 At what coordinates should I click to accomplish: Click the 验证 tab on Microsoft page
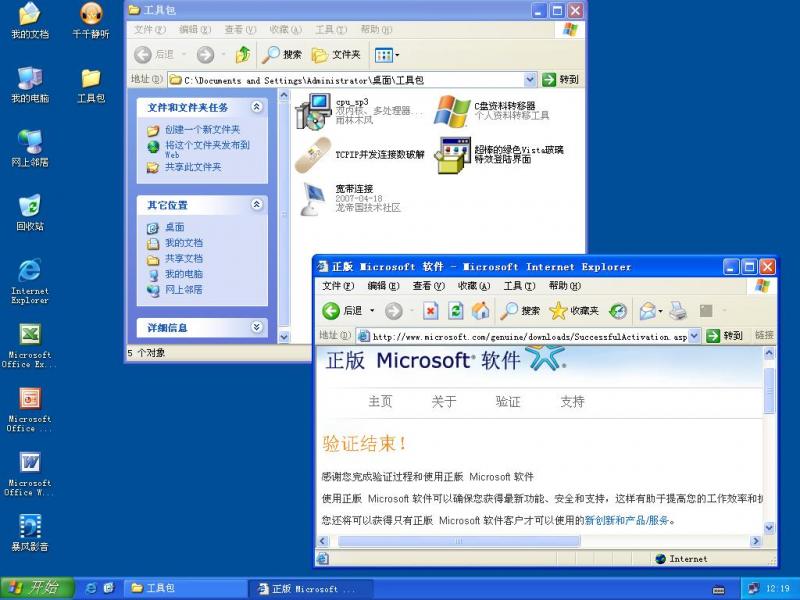coord(508,402)
